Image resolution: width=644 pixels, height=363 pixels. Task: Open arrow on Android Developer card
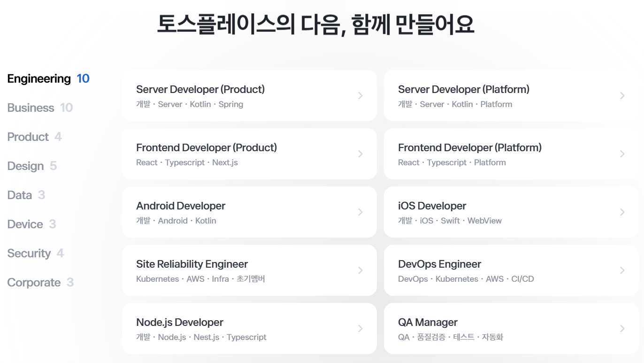click(x=360, y=212)
